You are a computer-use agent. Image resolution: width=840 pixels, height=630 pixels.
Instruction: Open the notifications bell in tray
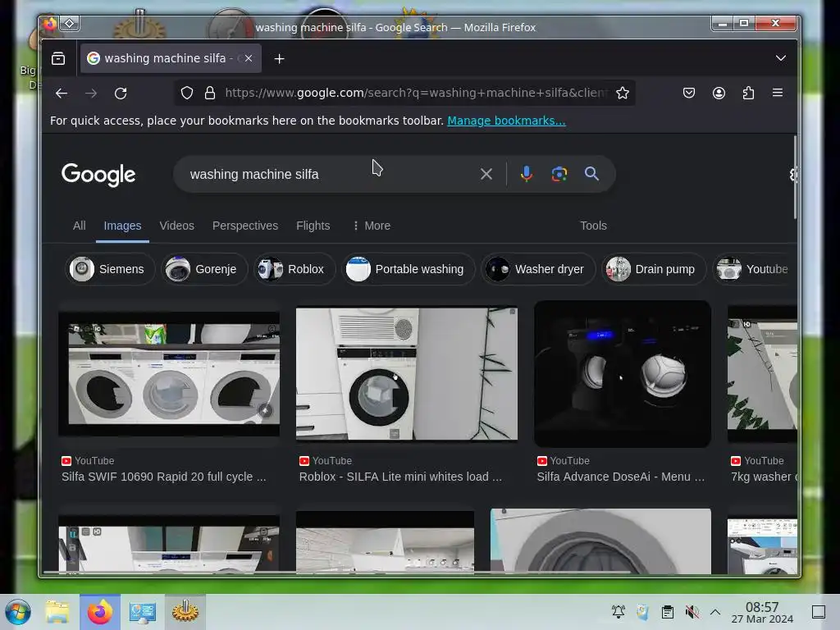[619, 612]
